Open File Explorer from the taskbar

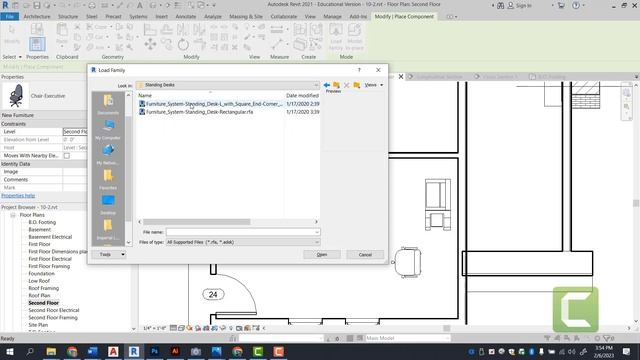pyautogui.click(x=51, y=351)
